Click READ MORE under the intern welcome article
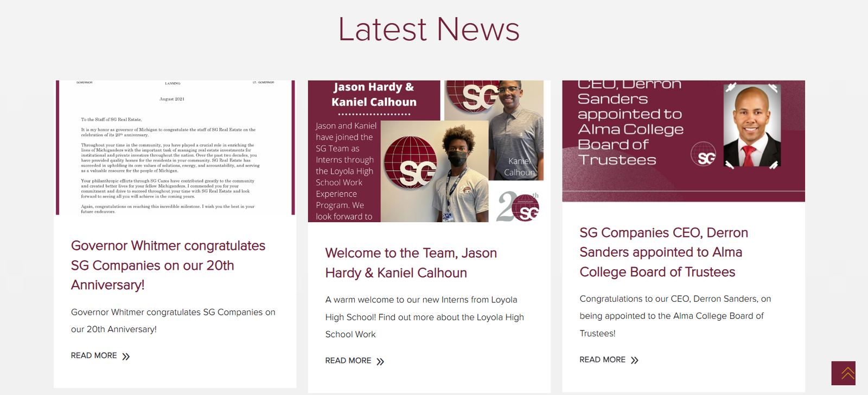868x395 pixels. (348, 360)
